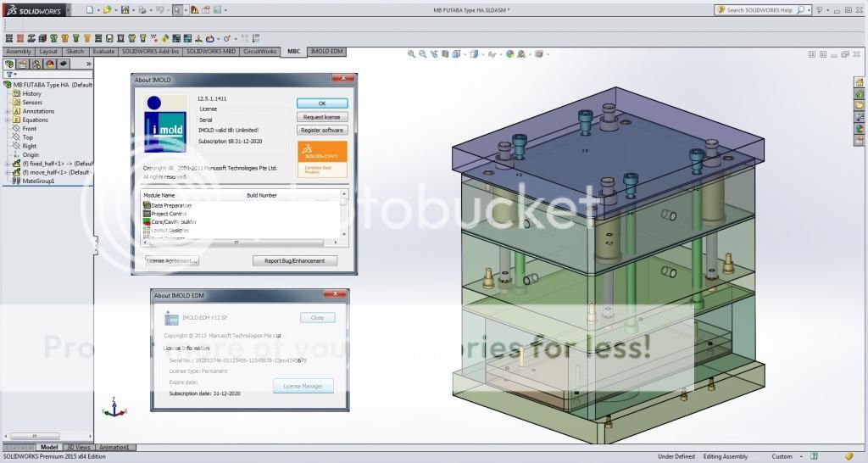Click the Open file folder icon

(107, 9)
